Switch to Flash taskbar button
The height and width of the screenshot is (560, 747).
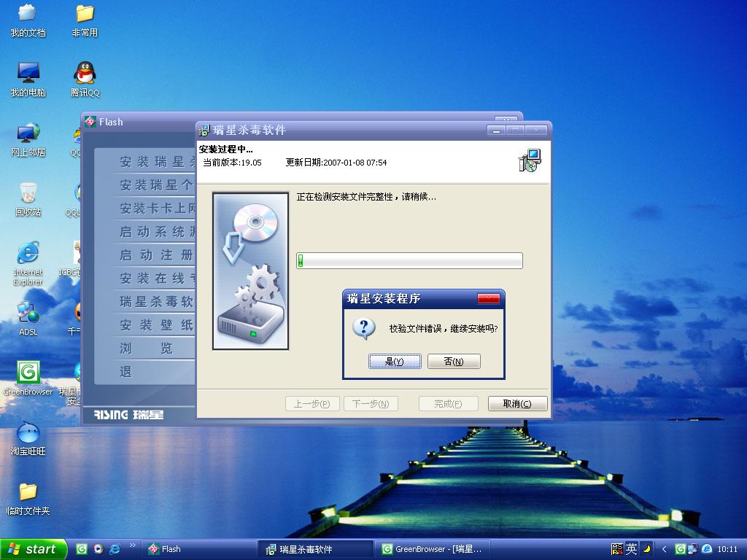pyautogui.click(x=199, y=549)
